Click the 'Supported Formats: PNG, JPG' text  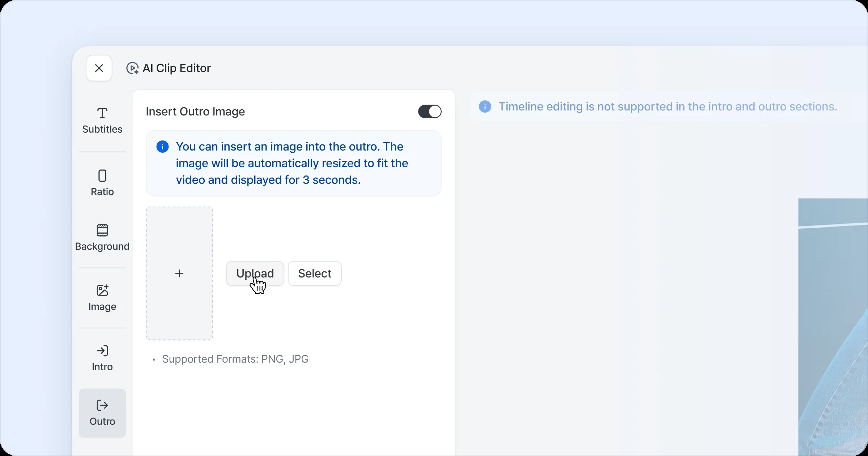click(235, 359)
